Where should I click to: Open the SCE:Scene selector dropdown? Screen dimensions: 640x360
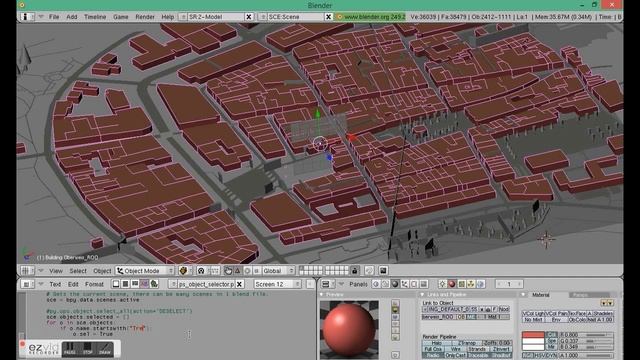(x=263, y=17)
